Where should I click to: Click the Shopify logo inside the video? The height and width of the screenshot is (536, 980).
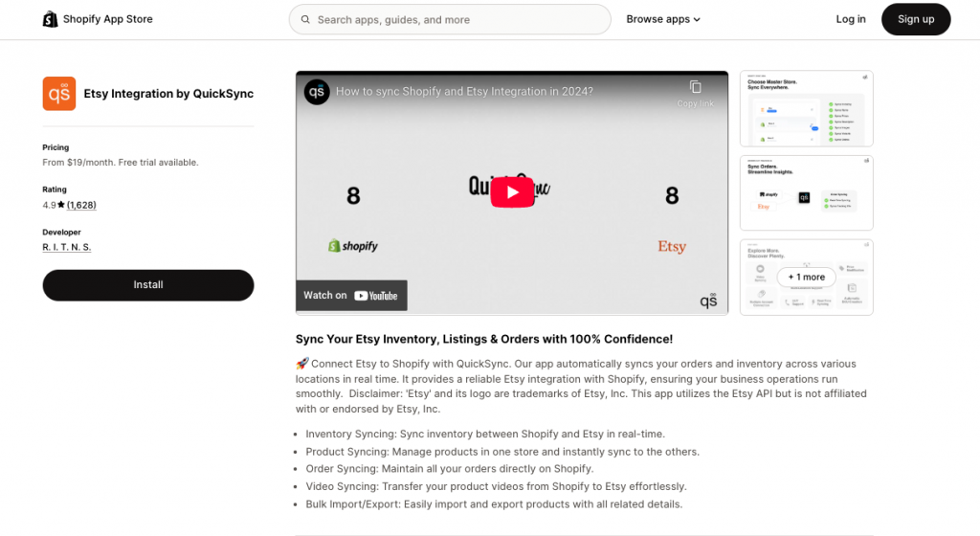coord(353,246)
